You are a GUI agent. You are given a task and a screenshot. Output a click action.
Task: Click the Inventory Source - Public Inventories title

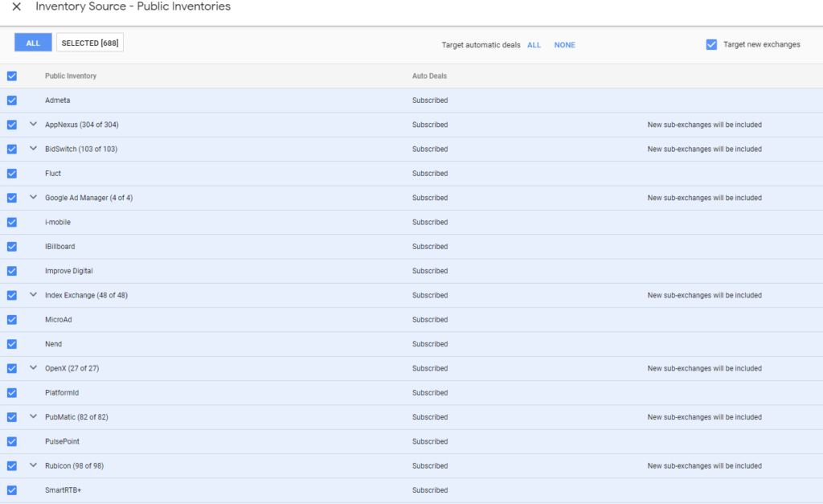(x=133, y=6)
